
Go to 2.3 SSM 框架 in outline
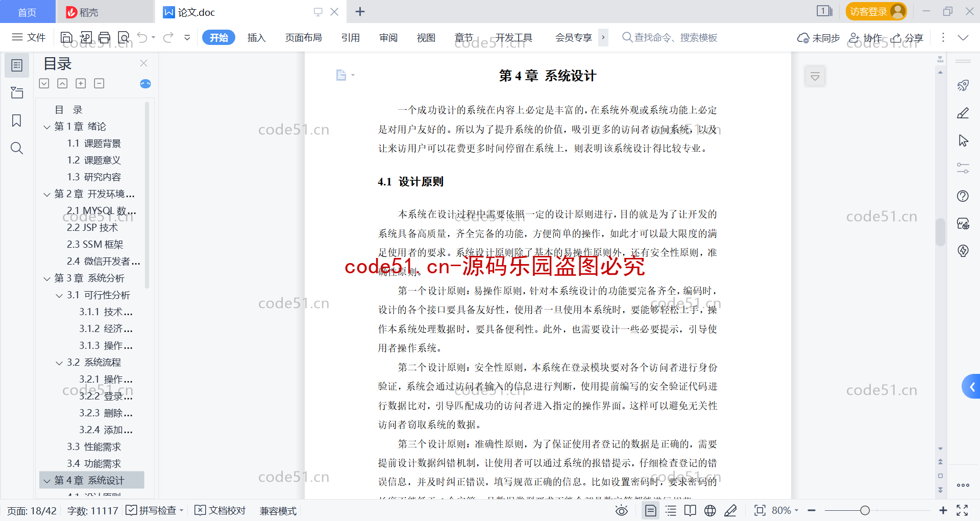pyautogui.click(x=95, y=245)
